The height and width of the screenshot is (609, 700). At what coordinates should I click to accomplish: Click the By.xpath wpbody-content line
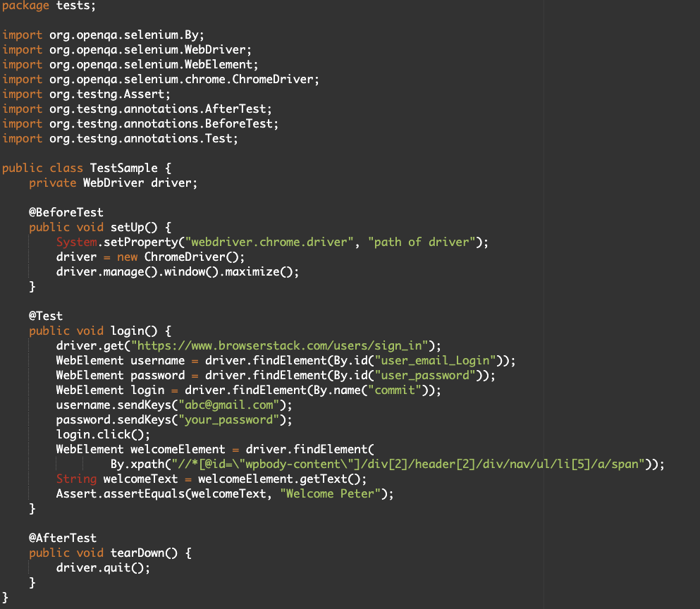388,464
